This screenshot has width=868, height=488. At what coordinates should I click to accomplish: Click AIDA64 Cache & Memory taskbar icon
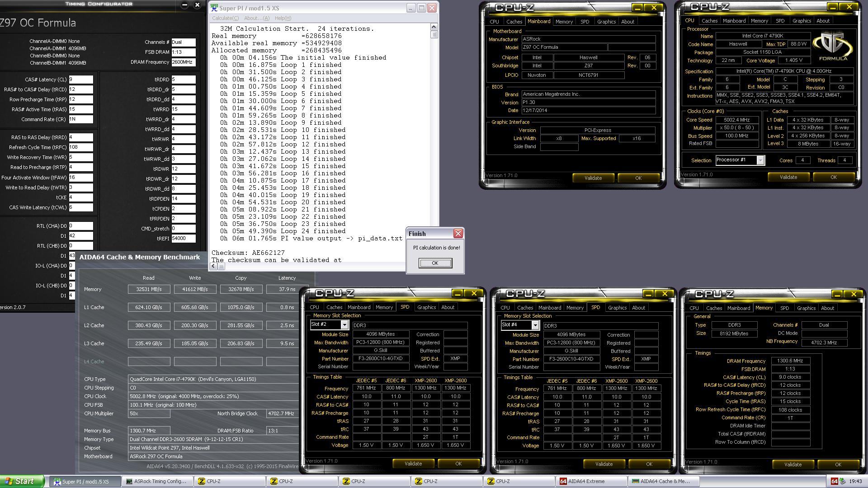coord(635,482)
